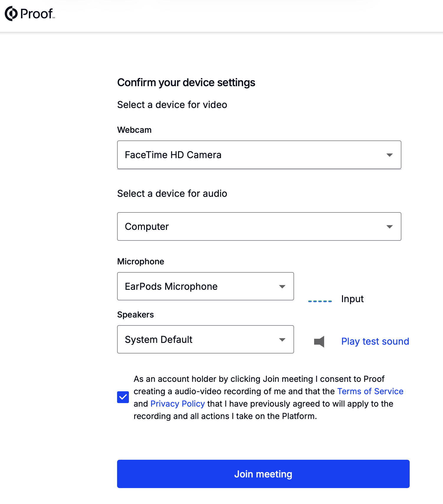Click the Speakers label
The width and height of the screenshot is (443, 504).
click(x=135, y=315)
